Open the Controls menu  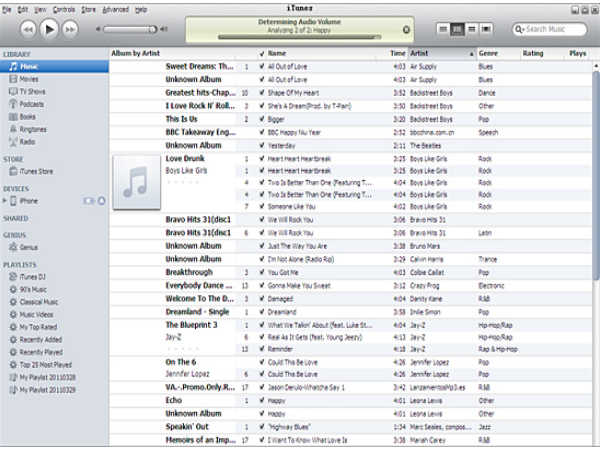click(63, 8)
